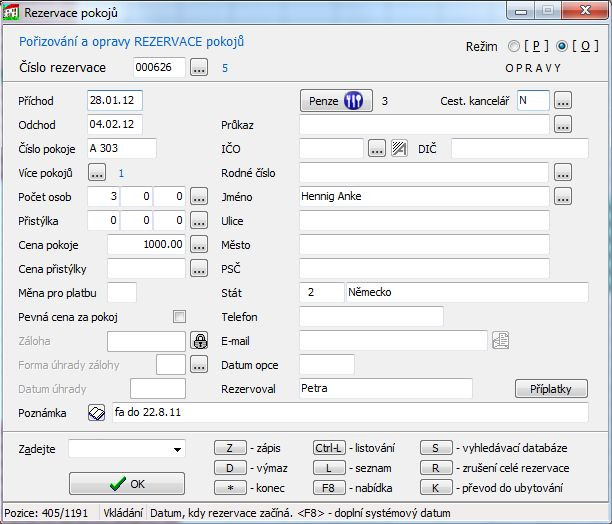Image resolution: width=612 pixels, height=524 pixels.
Task: Click the Penze meal plan button
Action: [336, 101]
